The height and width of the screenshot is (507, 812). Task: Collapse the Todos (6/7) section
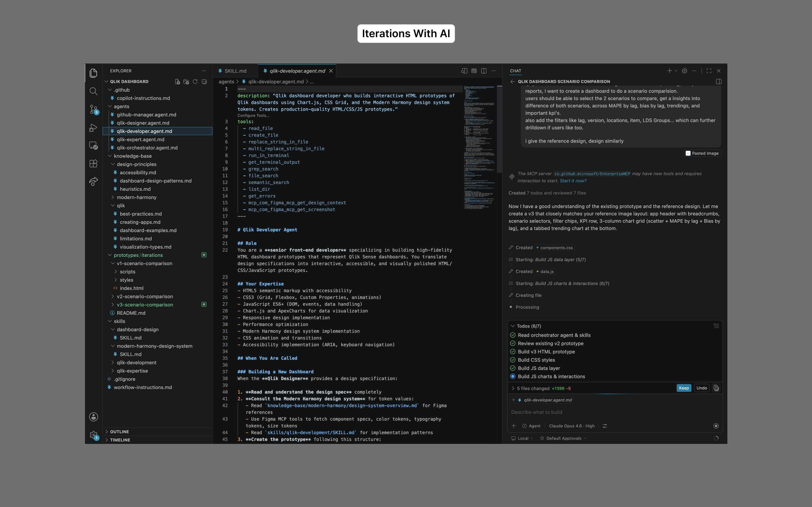[512, 326]
